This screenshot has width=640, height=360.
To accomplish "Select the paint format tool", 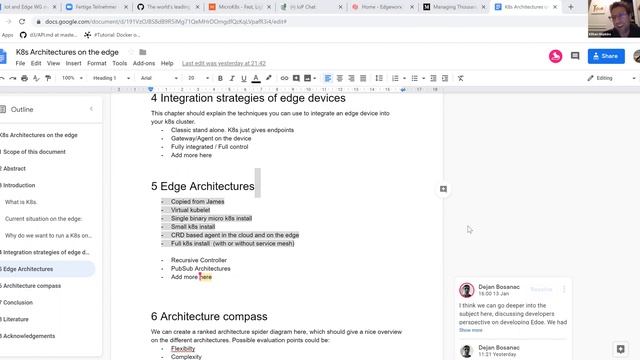I will click(x=48, y=78).
